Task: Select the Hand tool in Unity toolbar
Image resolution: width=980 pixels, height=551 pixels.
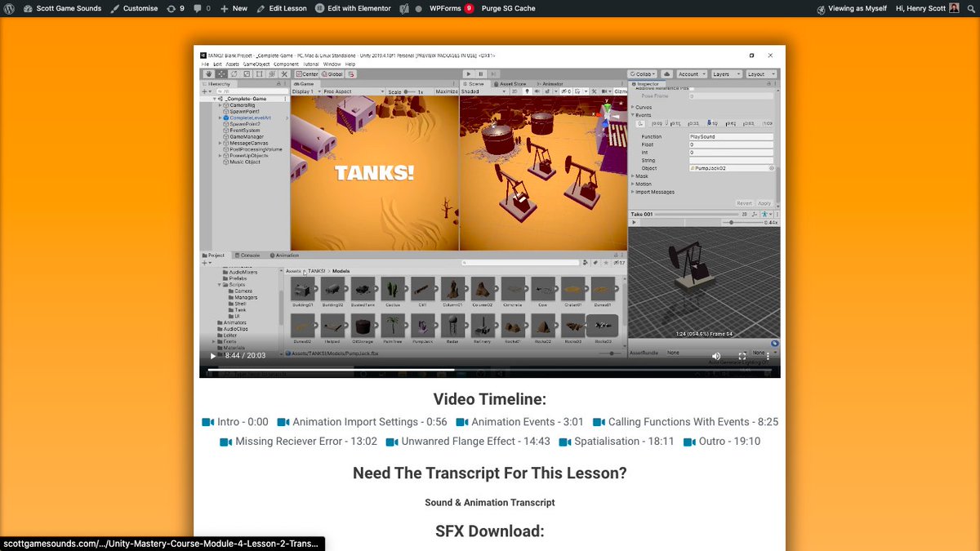Action: point(208,74)
